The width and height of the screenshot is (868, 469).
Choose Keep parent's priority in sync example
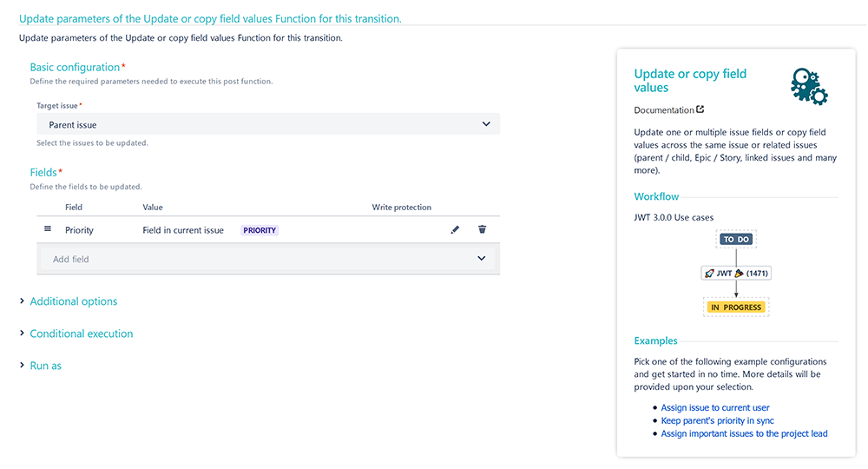pos(718,421)
